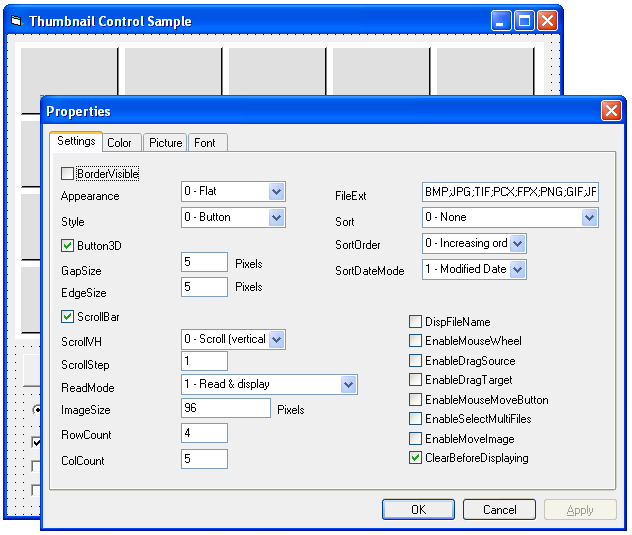Image resolution: width=632 pixels, height=535 pixels.
Task: Open the Appearance dropdown
Action: click(x=276, y=191)
